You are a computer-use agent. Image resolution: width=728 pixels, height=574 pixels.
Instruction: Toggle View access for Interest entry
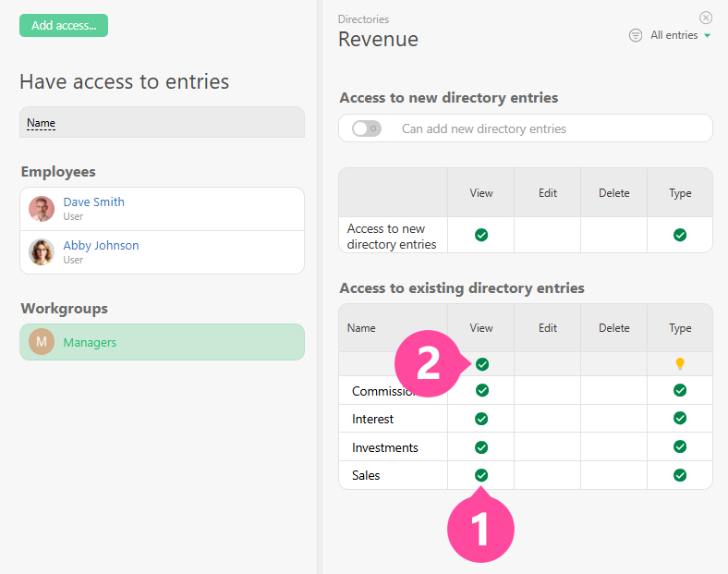tap(481, 419)
